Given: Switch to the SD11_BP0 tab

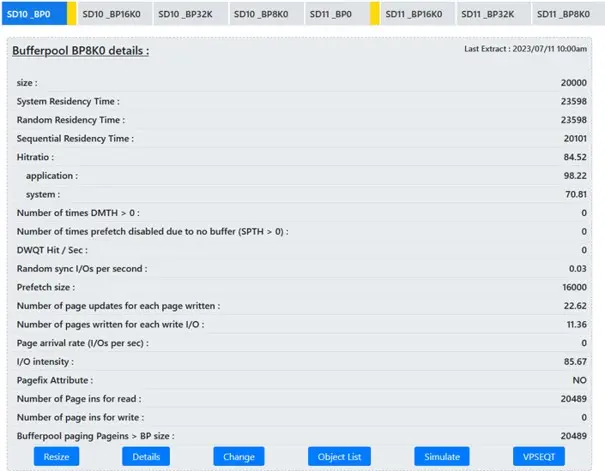Looking at the screenshot, I should (330, 14).
